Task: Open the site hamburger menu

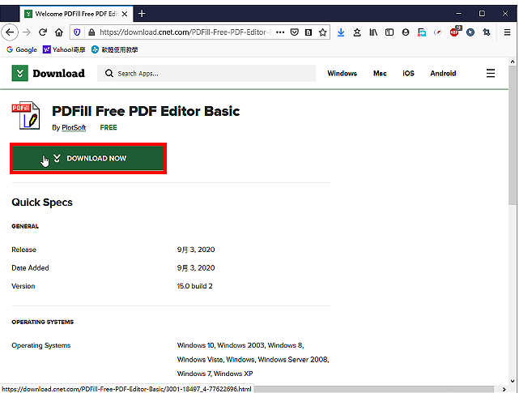Action: [490, 73]
